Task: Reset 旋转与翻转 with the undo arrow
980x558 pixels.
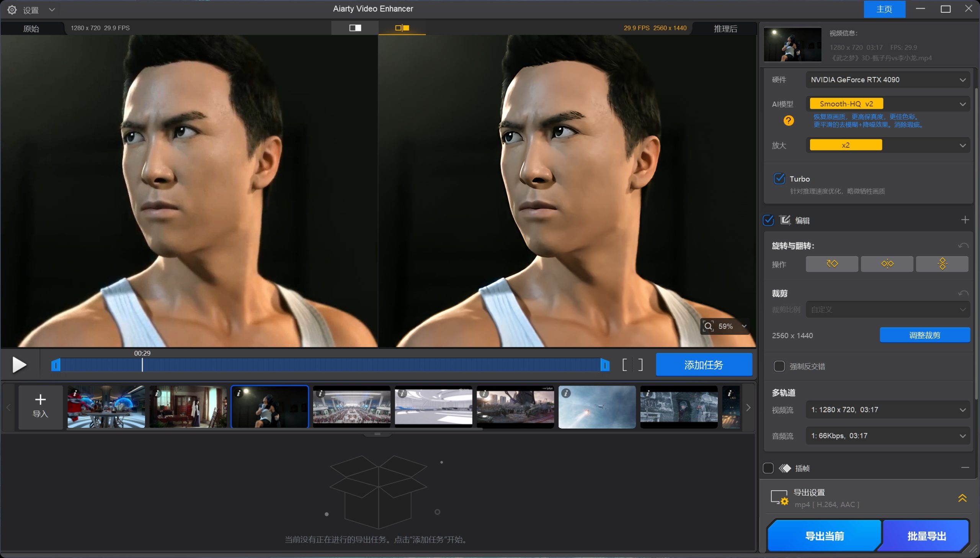Action: (963, 245)
